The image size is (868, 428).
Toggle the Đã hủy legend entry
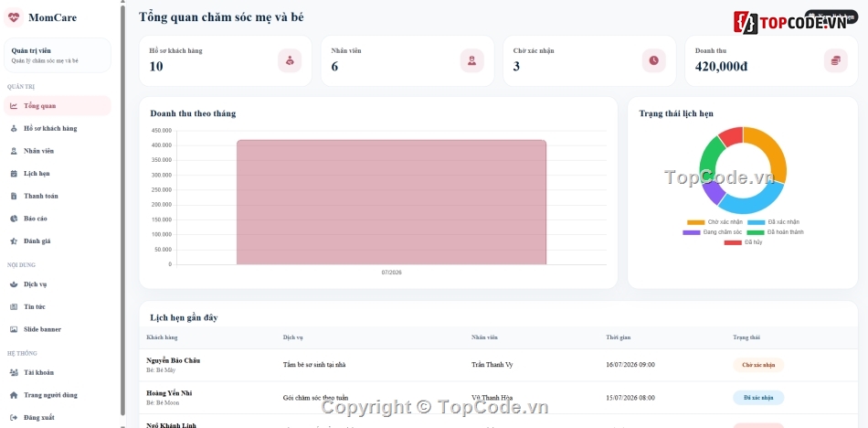pos(743,242)
